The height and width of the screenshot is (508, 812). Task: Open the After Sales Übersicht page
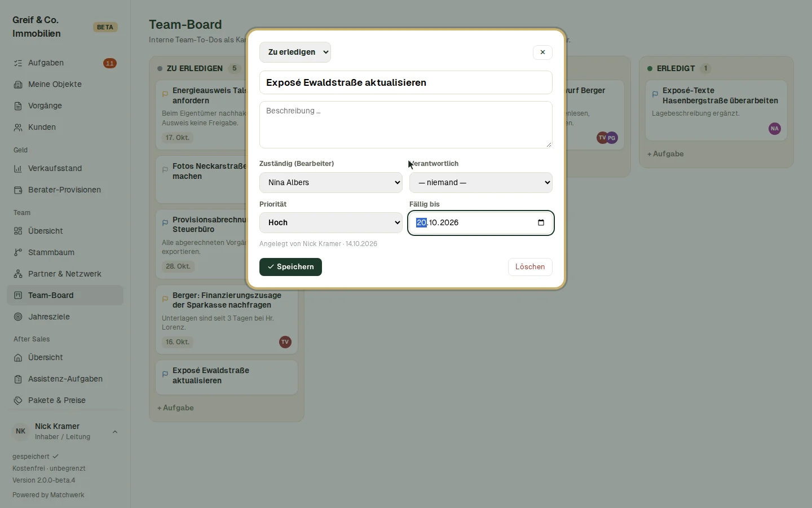point(65,358)
